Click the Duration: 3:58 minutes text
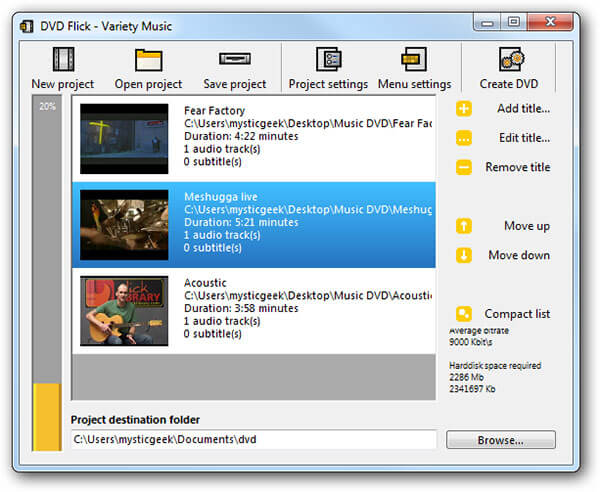The width and height of the screenshot is (600, 492). (241, 308)
